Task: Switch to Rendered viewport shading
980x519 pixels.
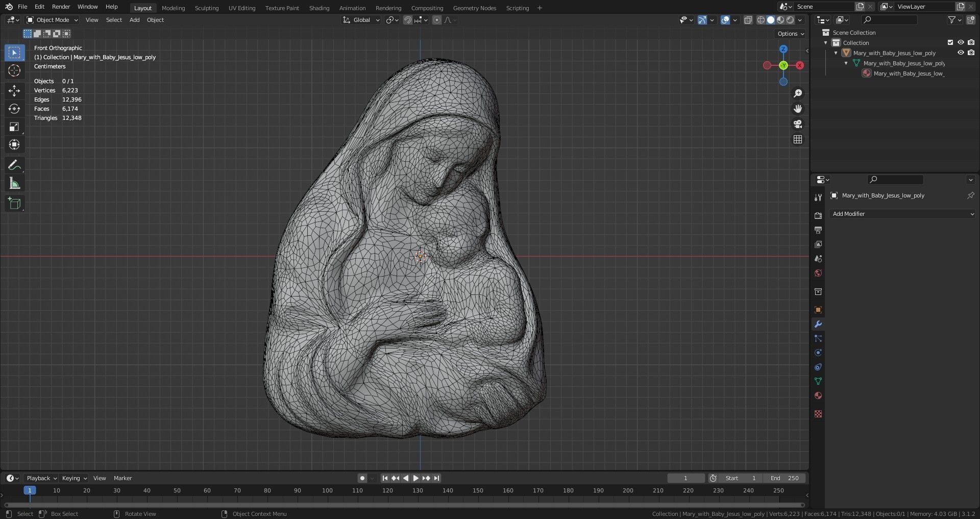Action: tap(790, 20)
